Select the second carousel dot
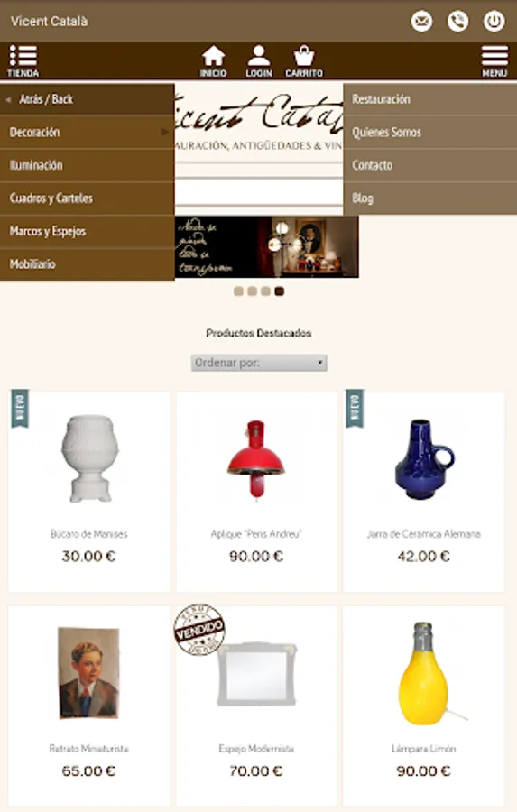The width and height of the screenshot is (517, 812). (253, 291)
